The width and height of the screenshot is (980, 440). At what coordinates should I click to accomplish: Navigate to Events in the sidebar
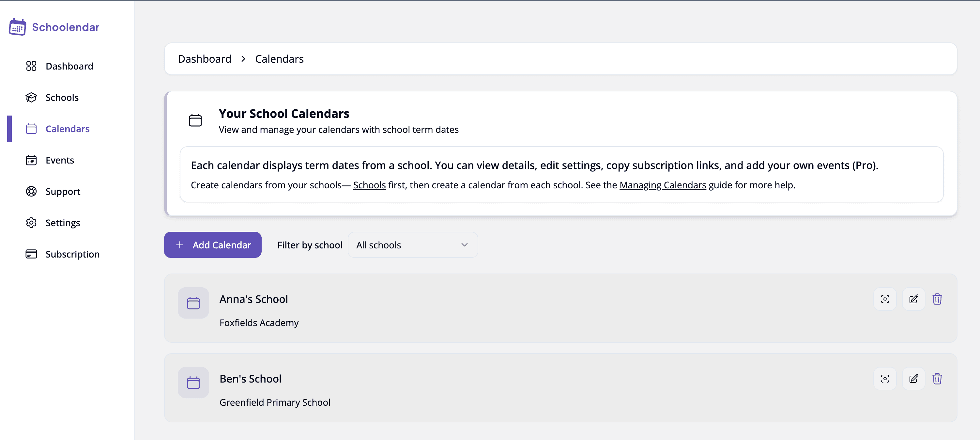click(59, 160)
